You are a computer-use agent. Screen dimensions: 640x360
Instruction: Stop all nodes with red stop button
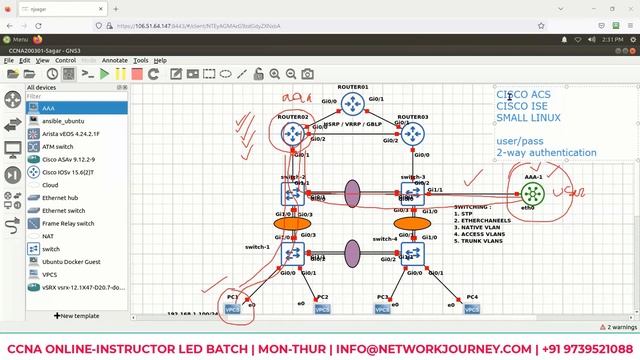coord(137,74)
